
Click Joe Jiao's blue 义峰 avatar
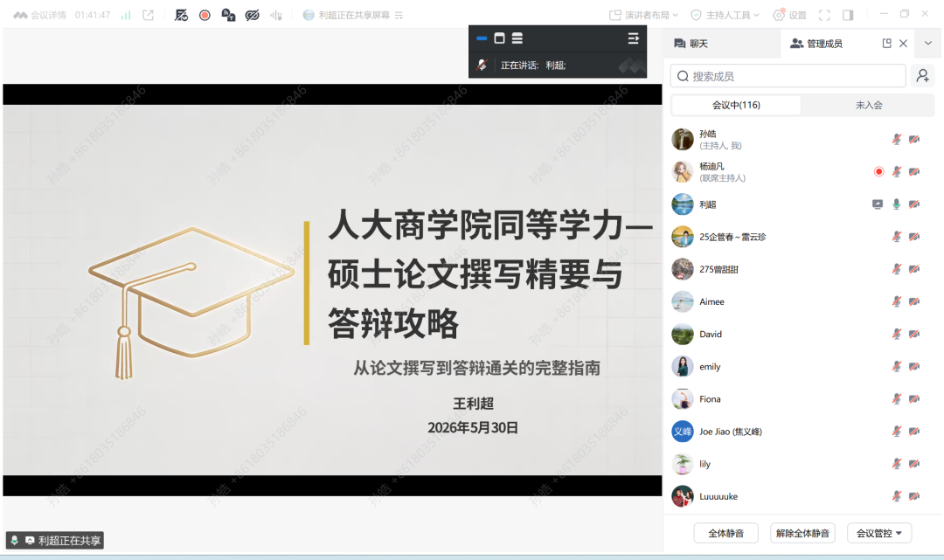pyautogui.click(x=682, y=432)
